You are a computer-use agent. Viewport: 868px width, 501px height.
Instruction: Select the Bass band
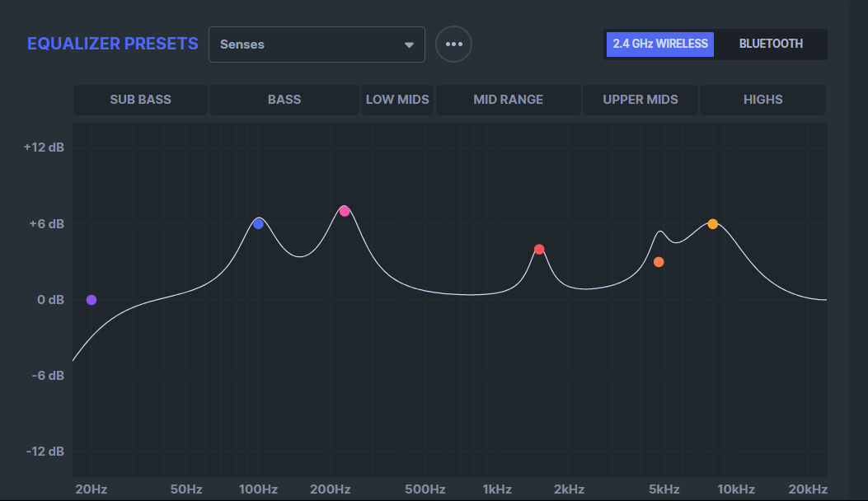(x=284, y=100)
